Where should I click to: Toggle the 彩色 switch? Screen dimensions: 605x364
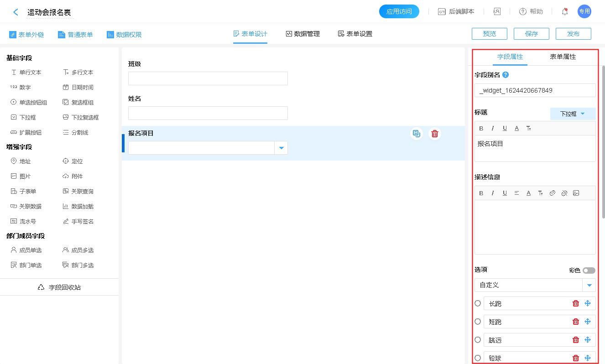pos(589,270)
